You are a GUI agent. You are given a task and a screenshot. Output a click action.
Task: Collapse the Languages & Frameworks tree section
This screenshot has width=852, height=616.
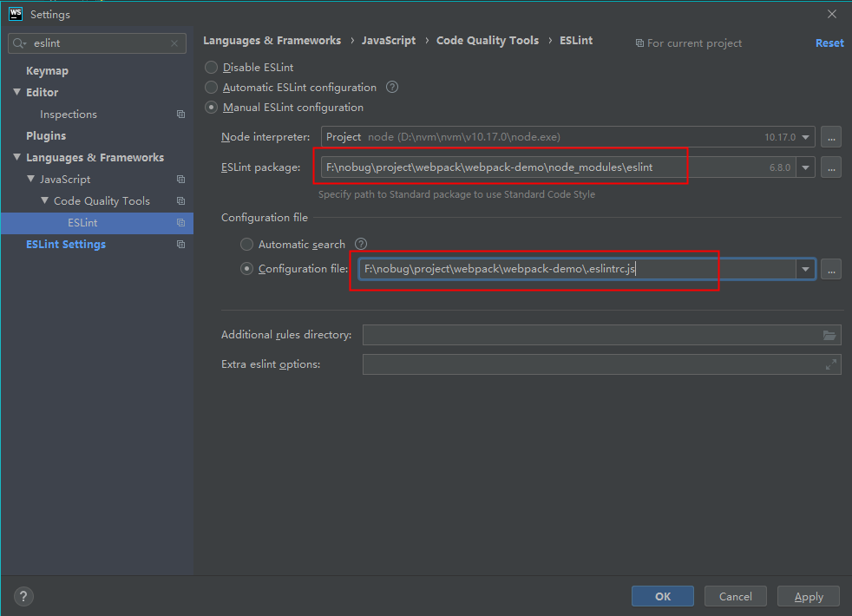(16, 158)
